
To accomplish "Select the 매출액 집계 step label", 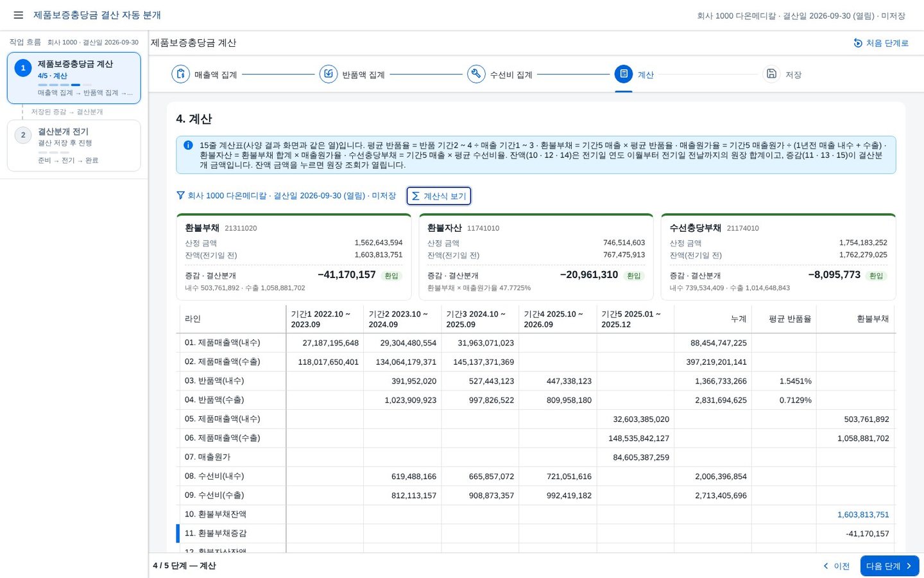I will 216,74.
